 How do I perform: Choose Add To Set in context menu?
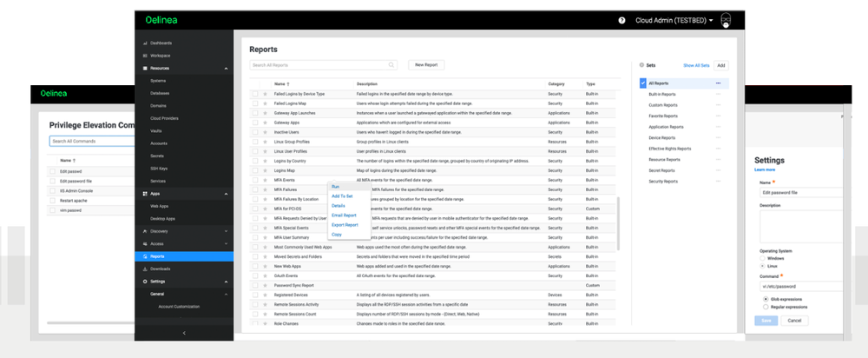pyautogui.click(x=342, y=196)
